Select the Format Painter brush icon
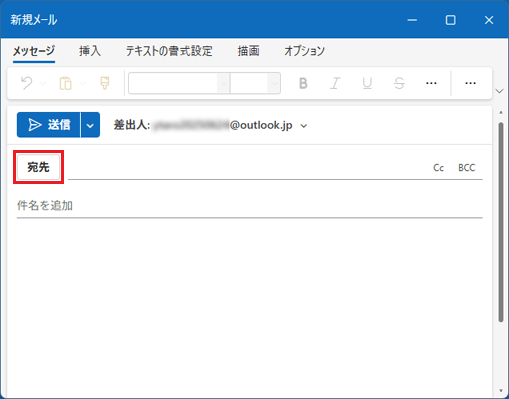 105,83
